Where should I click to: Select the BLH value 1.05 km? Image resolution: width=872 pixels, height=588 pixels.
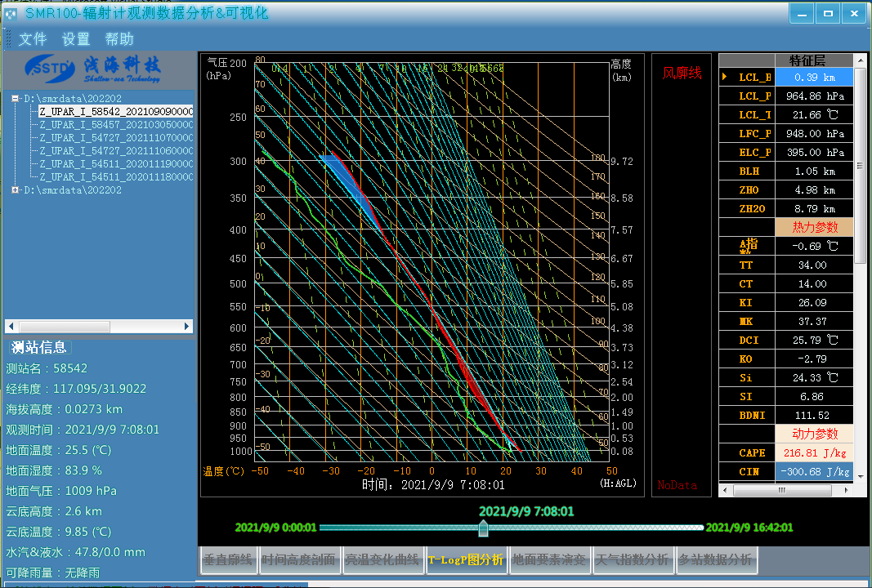(x=814, y=171)
